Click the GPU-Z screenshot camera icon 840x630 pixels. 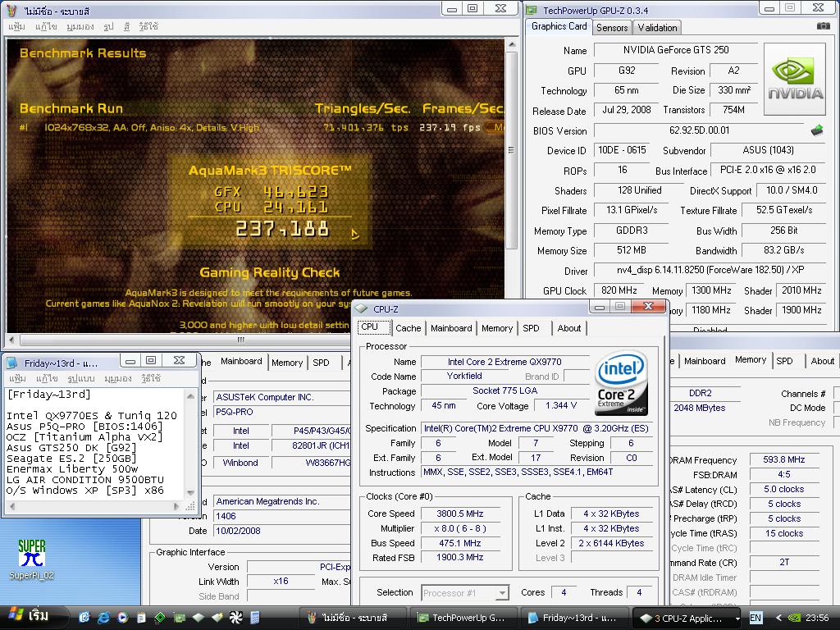click(823, 26)
